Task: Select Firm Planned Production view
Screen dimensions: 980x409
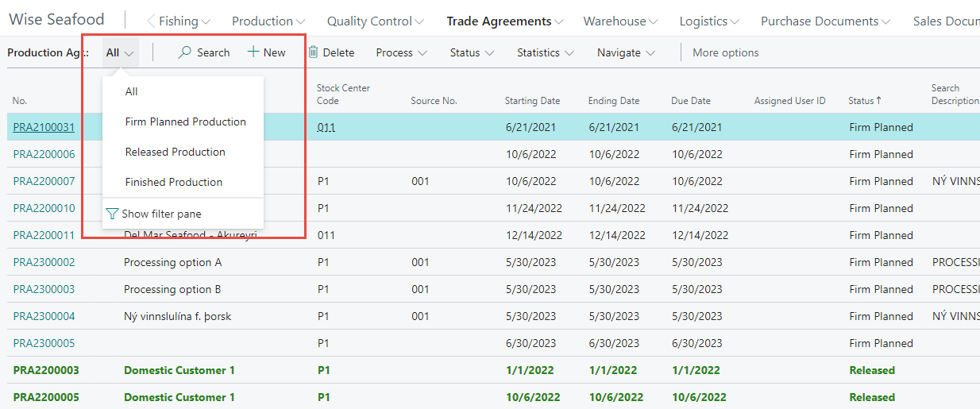Action: (185, 122)
